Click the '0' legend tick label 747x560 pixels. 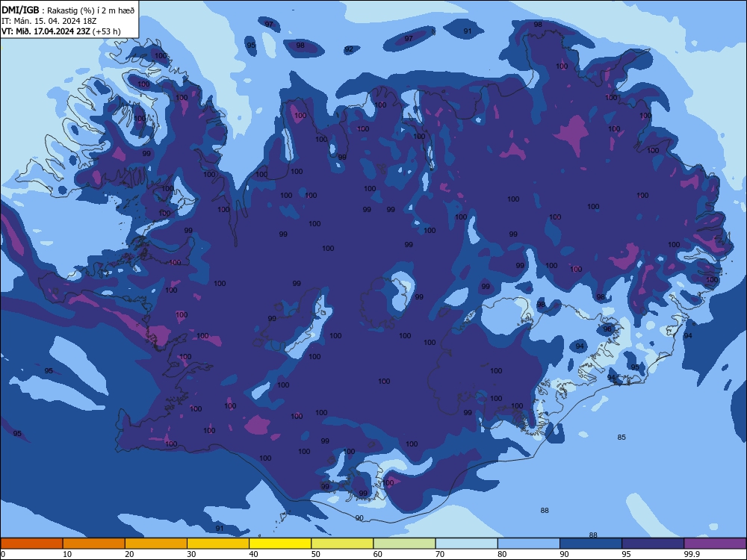point(2,554)
